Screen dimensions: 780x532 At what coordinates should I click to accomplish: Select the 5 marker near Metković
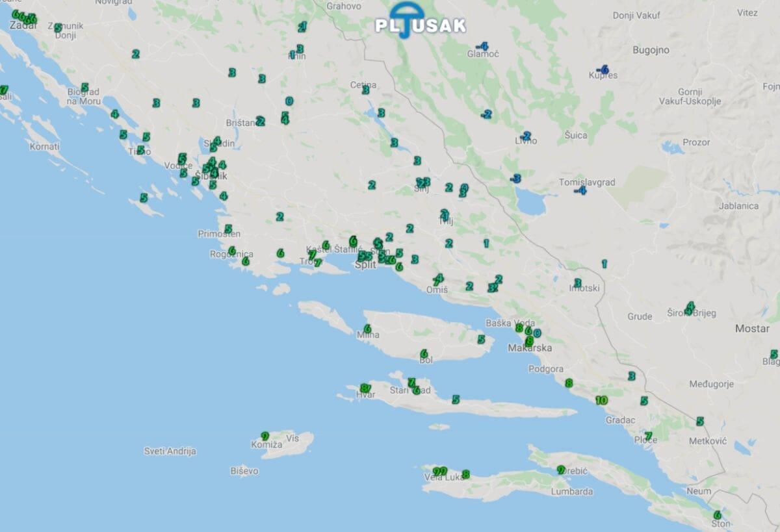click(x=700, y=421)
